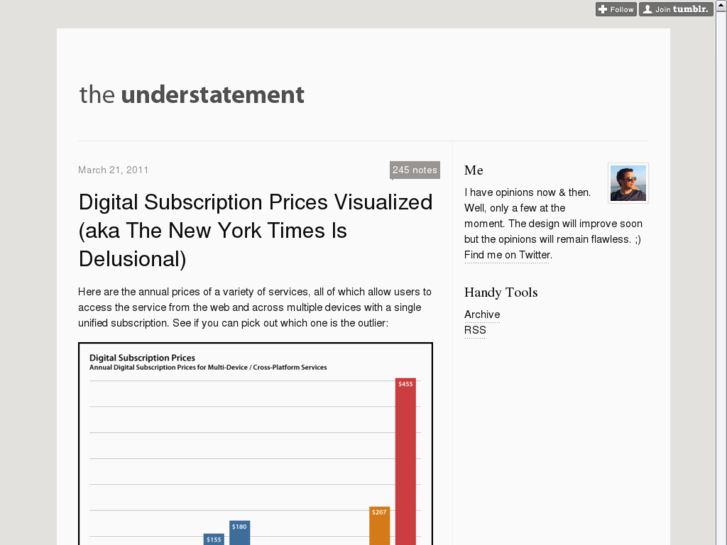The width and height of the screenshot is (727, 545).
Task: Open the March 21, 2011 post permalink
Action: pyautogui.click(x=113, y=170)
